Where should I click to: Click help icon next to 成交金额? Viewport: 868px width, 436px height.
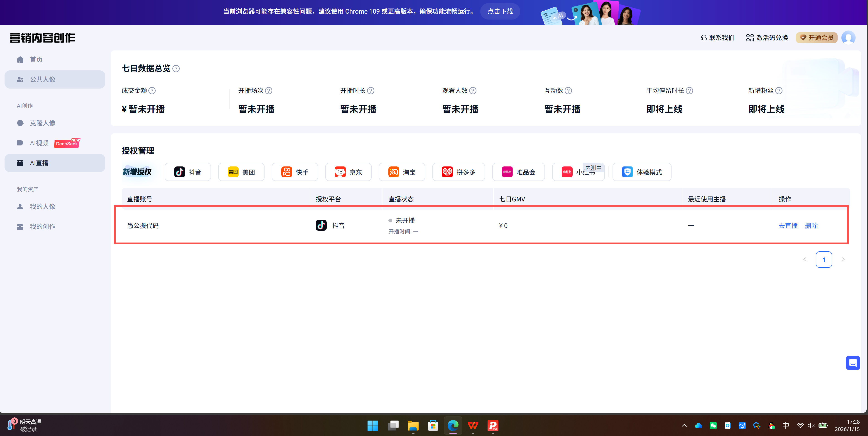[152, 91]
